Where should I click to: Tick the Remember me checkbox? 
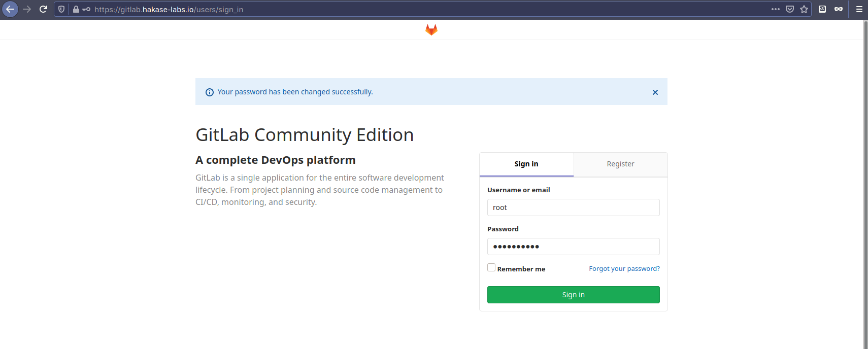(x=491, y=267)
